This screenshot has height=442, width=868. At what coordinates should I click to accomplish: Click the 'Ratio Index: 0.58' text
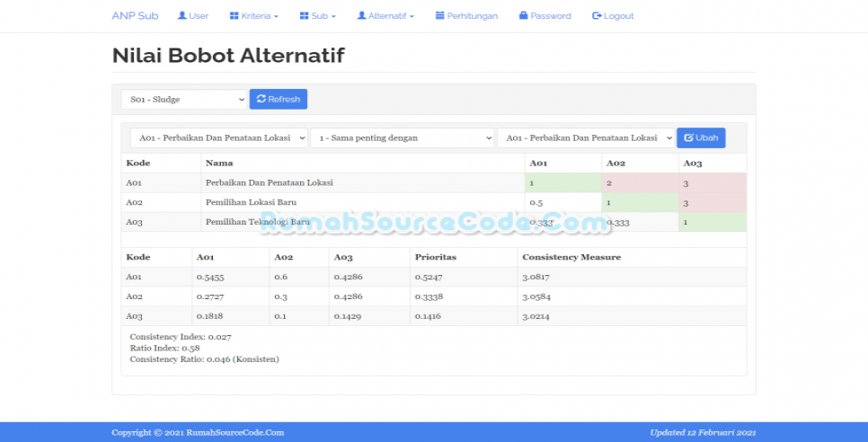pyautogui.click(x=164, y=348)
